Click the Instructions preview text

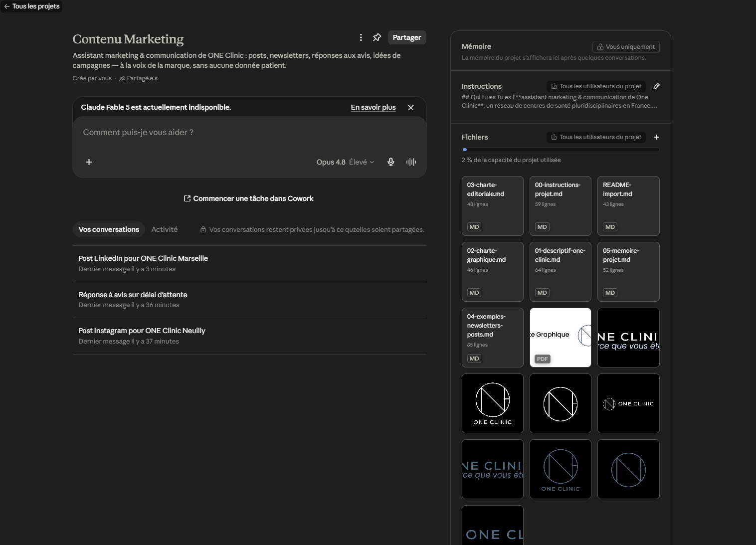pos(560,101)
